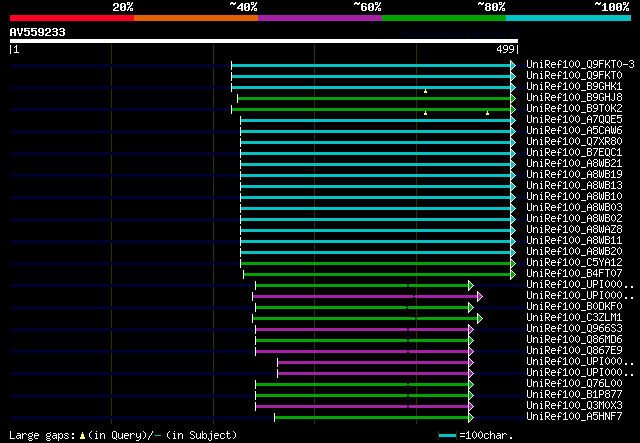
Task: Click the white query sequence bar
Action: [x=264, y=41]
